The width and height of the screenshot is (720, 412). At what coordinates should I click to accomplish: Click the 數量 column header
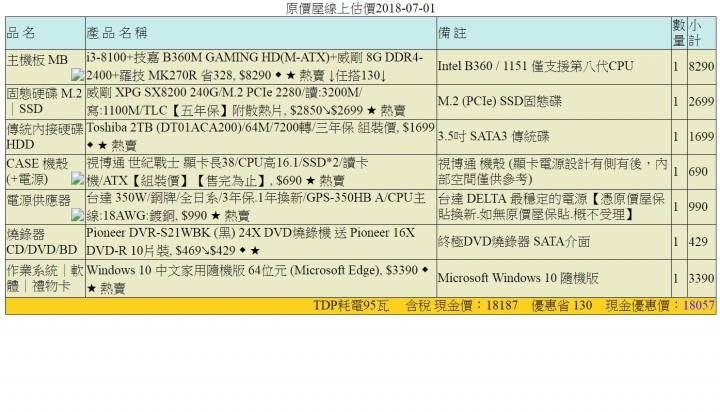[x=679, y=33]
